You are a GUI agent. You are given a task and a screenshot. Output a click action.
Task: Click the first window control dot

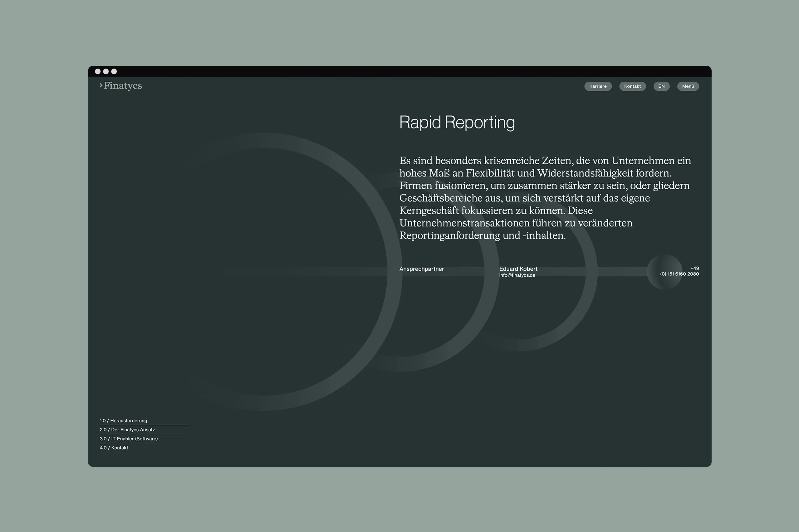coord(98,71)
